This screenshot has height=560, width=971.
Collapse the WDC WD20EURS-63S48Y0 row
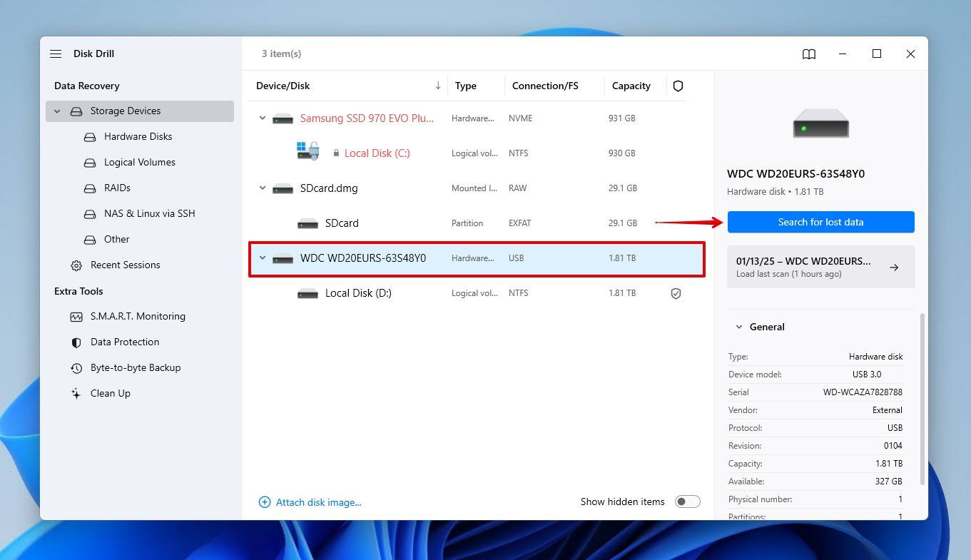(x=263, y=258)
